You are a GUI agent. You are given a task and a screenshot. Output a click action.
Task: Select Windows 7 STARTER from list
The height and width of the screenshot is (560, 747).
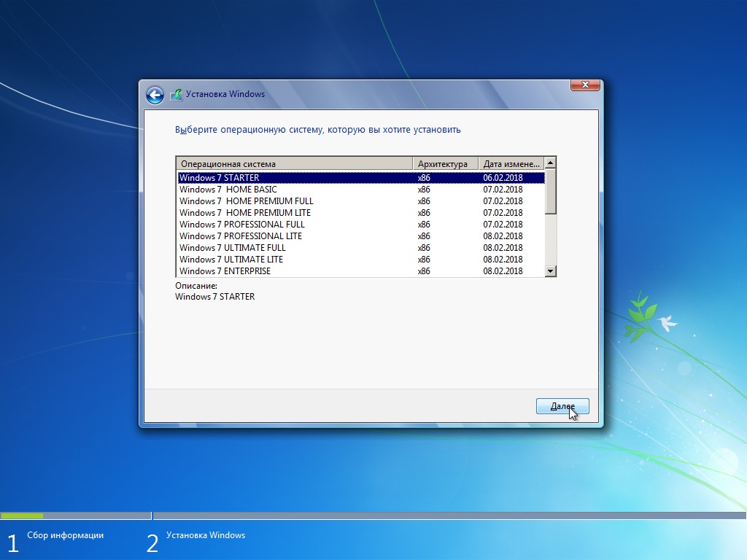[219, 178]
